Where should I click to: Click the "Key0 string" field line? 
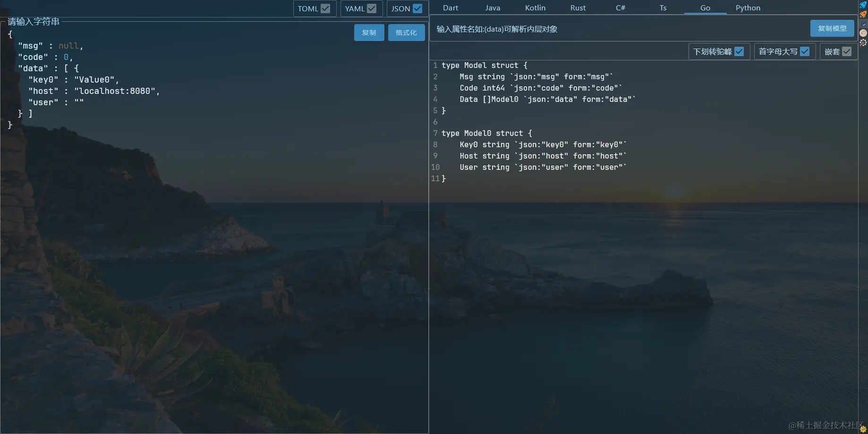pos(543,145)
